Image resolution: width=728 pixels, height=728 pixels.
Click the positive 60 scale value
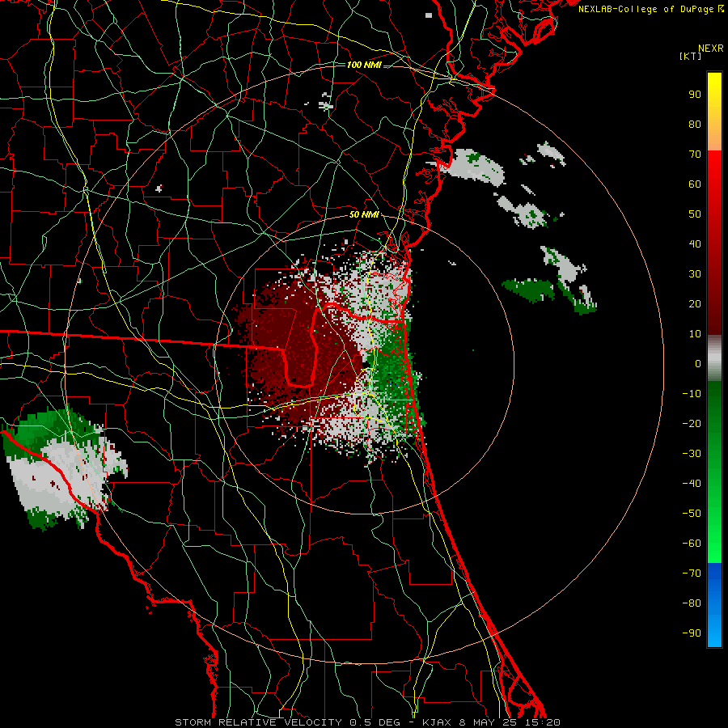695,184
